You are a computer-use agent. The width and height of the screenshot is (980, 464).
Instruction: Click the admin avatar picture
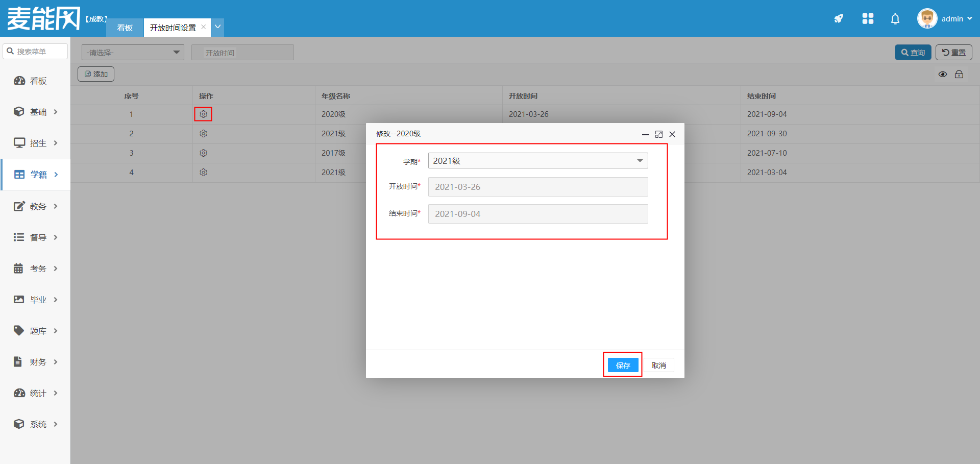coord(927,19)
